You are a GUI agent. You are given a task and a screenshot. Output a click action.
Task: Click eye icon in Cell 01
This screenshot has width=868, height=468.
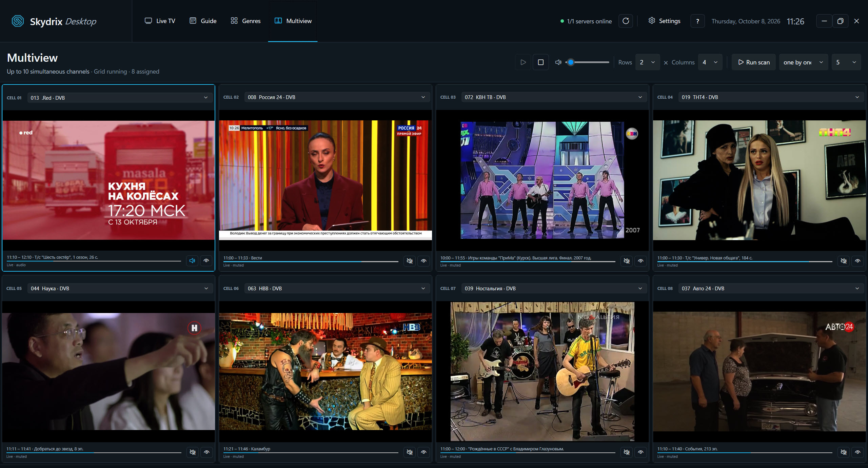point(206,261)
